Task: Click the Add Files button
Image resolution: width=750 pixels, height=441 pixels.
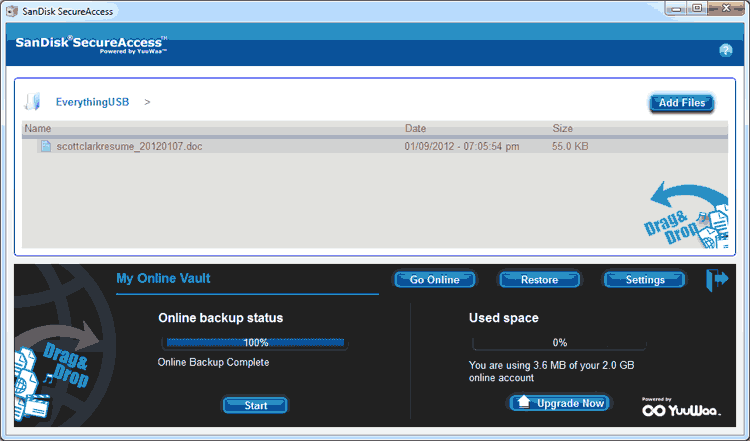Action: tap(682, 102)
